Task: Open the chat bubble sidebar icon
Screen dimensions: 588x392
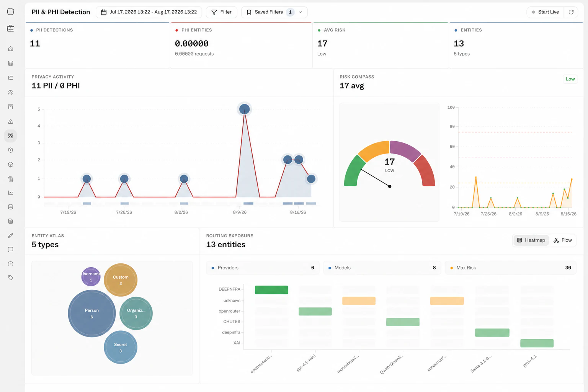Action: tap(11, 249)
